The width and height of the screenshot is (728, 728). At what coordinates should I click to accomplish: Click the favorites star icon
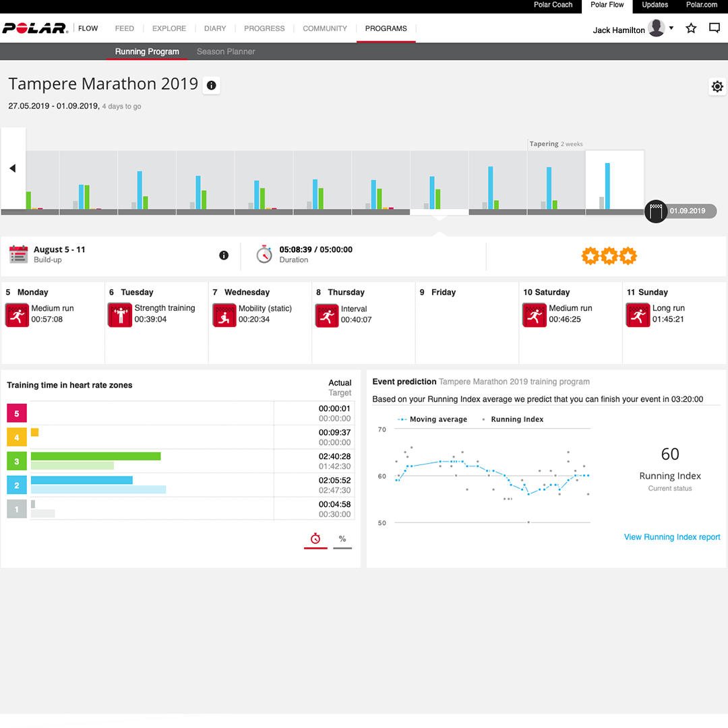click(691, 28)
